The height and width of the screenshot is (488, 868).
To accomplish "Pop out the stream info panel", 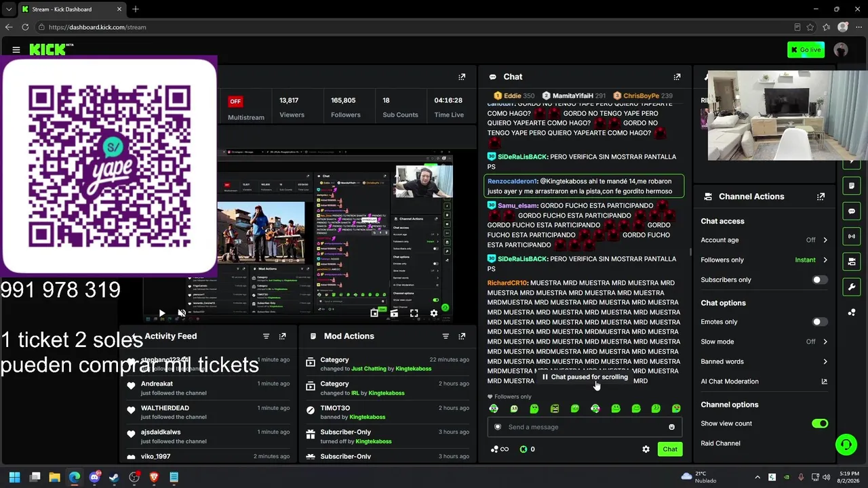I will 462,77.
